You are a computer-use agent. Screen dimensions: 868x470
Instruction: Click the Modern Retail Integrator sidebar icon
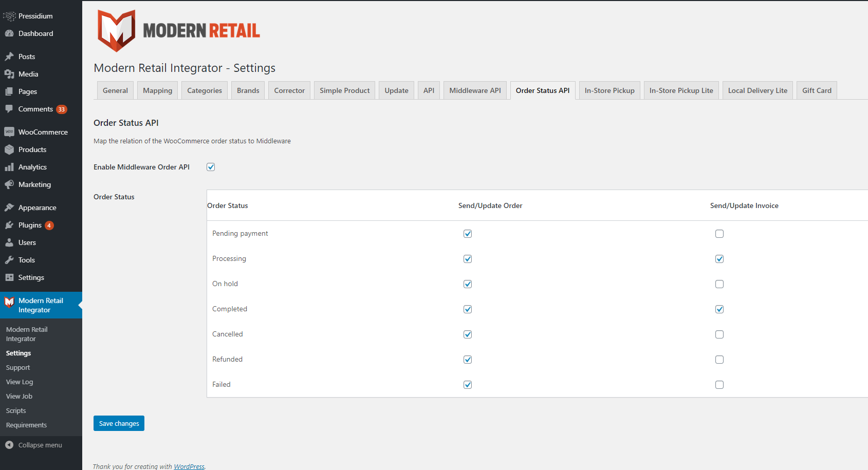click(x=9, y=302)
